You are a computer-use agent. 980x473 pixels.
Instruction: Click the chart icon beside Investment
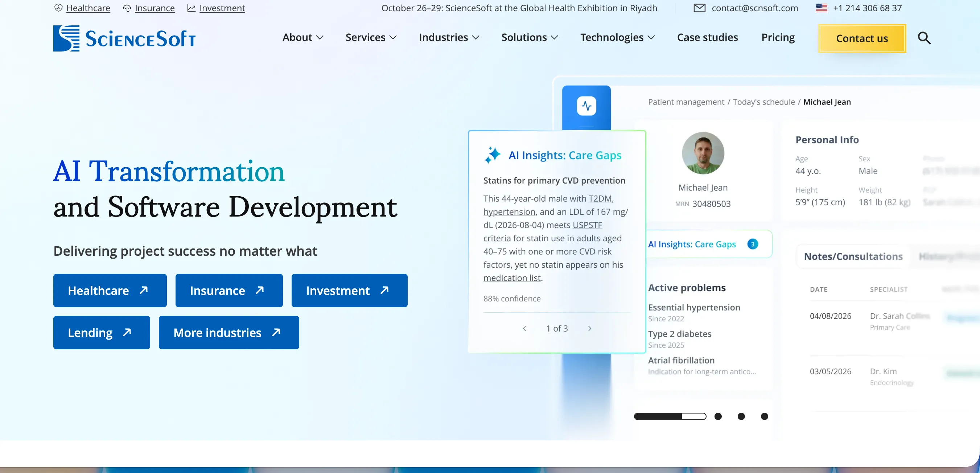[x=192, y=8]
